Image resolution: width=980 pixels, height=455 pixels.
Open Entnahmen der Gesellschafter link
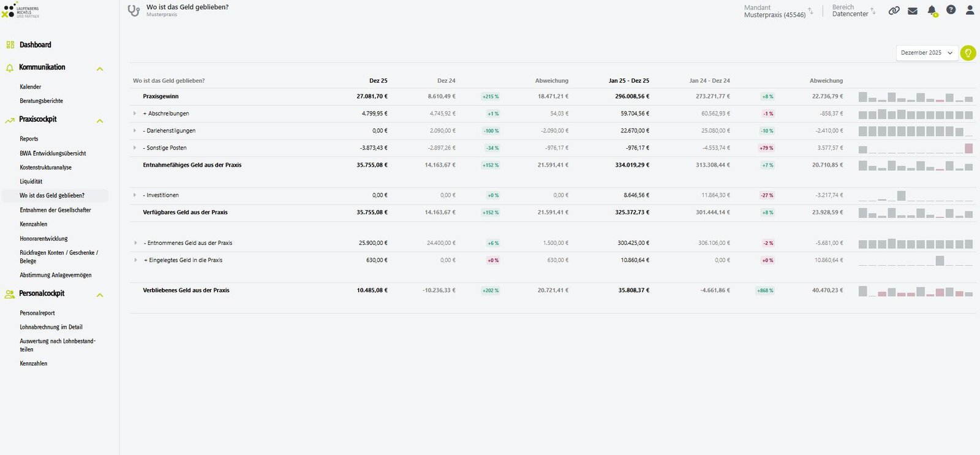click(x=55, y=210)
